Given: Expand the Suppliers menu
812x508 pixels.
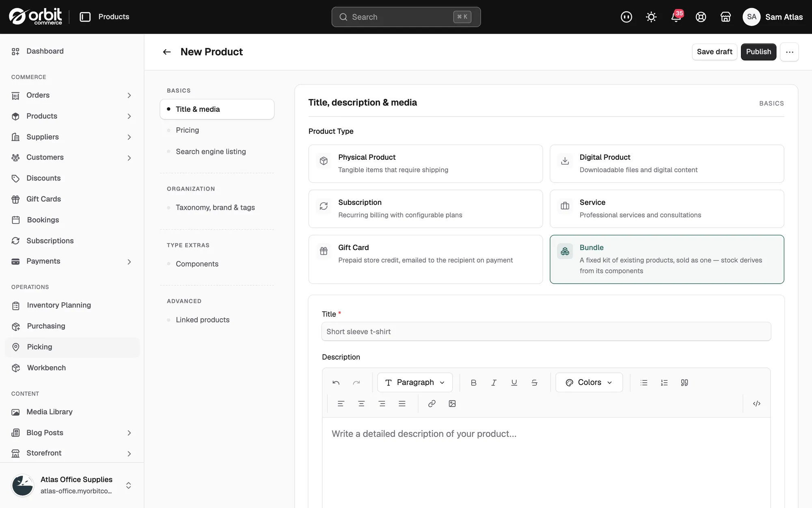Looking at the screenshot, I should (x=129, y=137).
